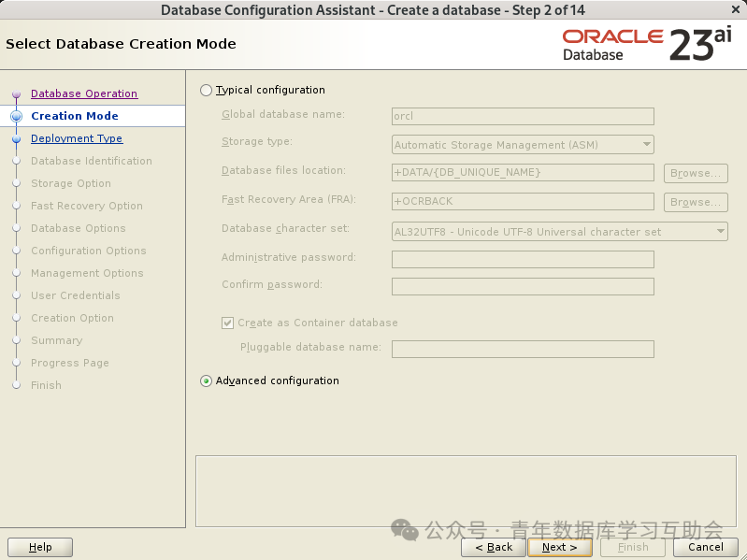
Task: Open the Deployment Type step link
Action: pos(77,138)
